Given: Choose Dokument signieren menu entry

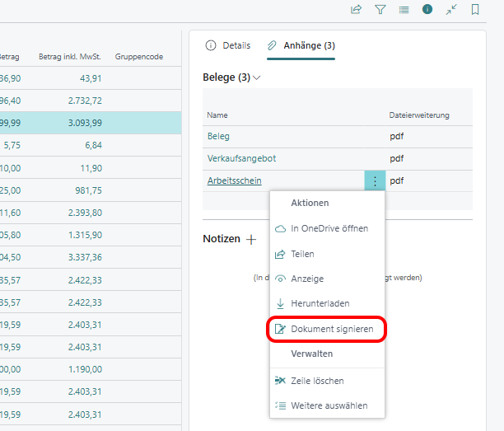Looking at the screenshot, I should tap(327, 329).
